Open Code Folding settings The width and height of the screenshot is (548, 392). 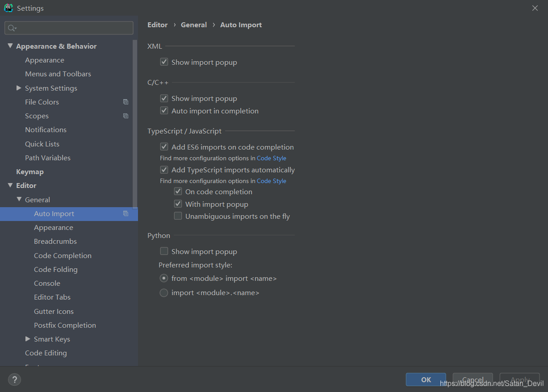(x=56, y=270)
